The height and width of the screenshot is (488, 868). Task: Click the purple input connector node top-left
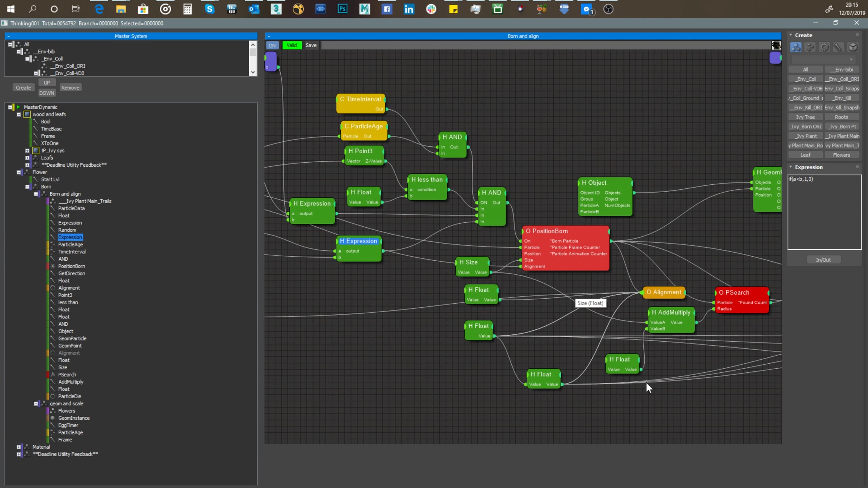point(271,61)
